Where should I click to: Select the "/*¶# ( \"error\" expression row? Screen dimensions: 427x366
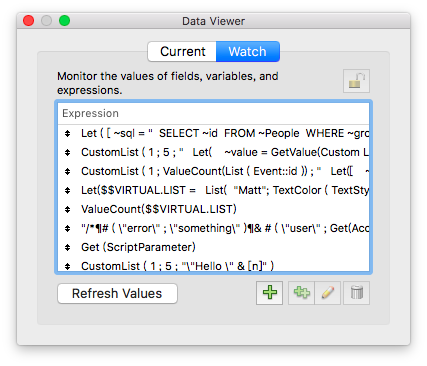coord(213,228)
